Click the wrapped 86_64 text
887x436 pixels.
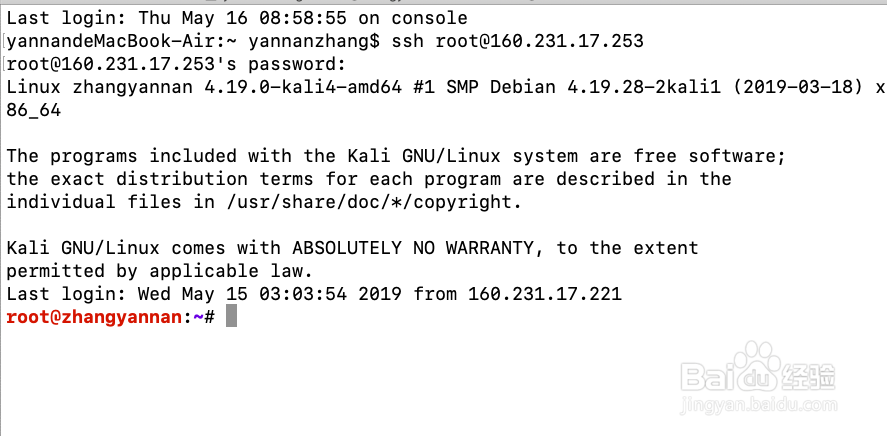(x=34, y=110)
